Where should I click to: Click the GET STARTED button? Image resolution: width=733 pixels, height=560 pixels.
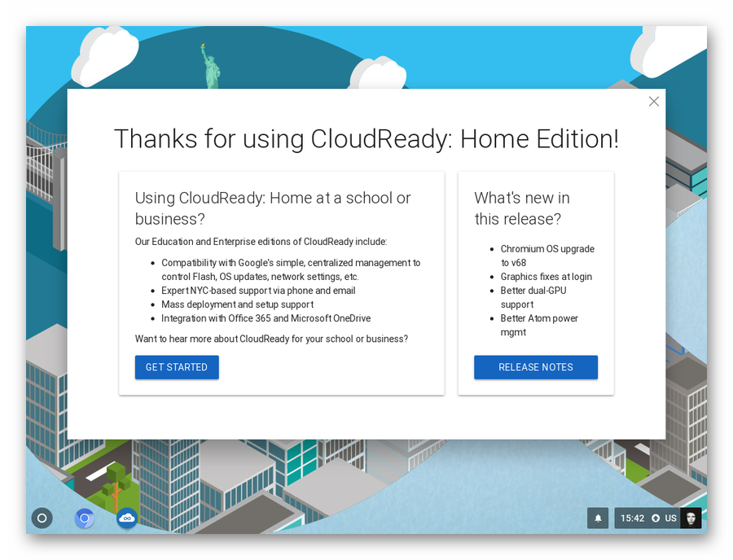click(x=177, y=367)
